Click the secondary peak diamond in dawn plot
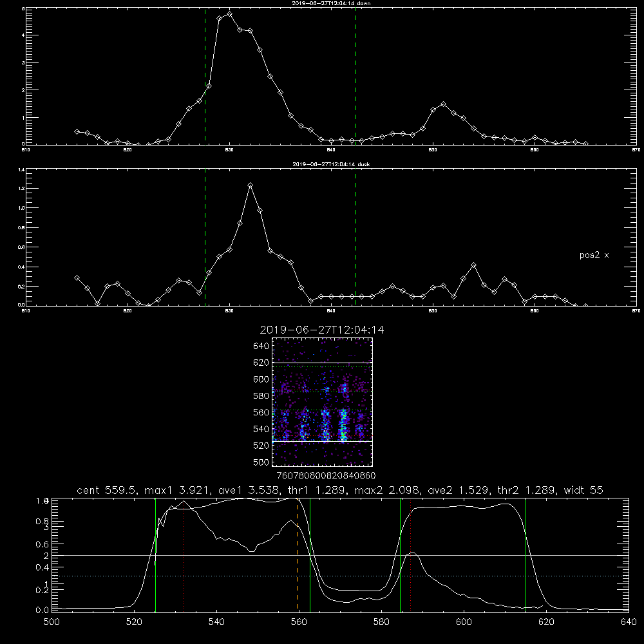The image size is (644, 644). (443, 104)
